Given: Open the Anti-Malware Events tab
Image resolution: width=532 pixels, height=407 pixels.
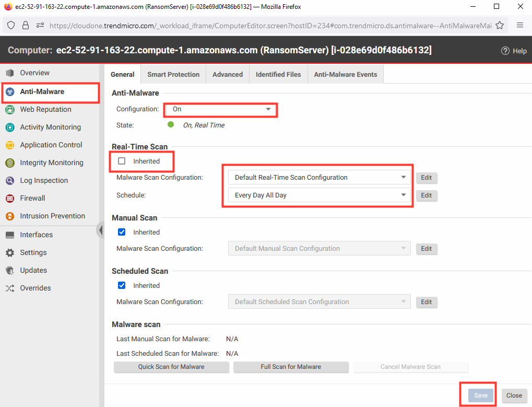Looking at the screenshot, I should click(346, 74).
